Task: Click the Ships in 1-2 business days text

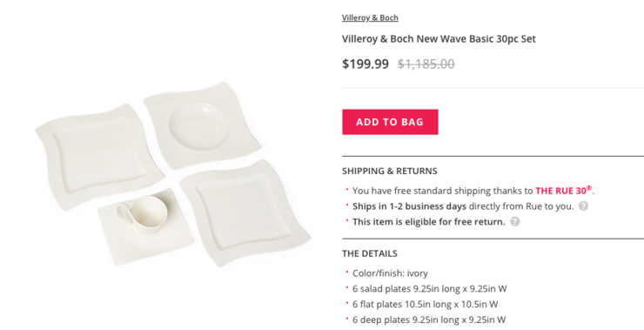Action: [409, 206]
